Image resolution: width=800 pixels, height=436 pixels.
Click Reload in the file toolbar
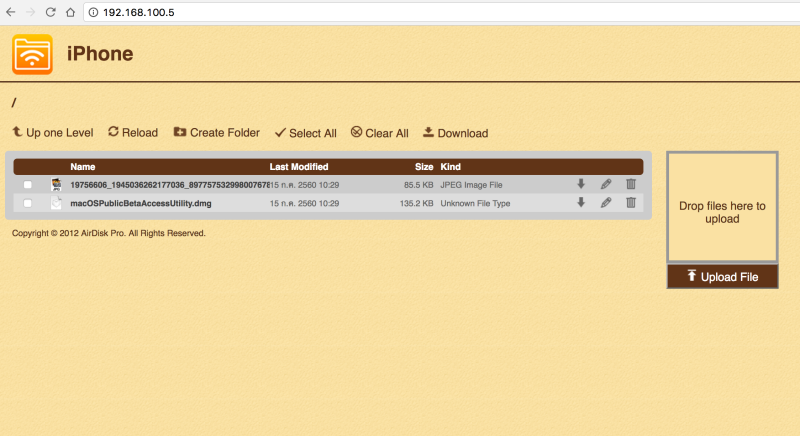(133, 133)
